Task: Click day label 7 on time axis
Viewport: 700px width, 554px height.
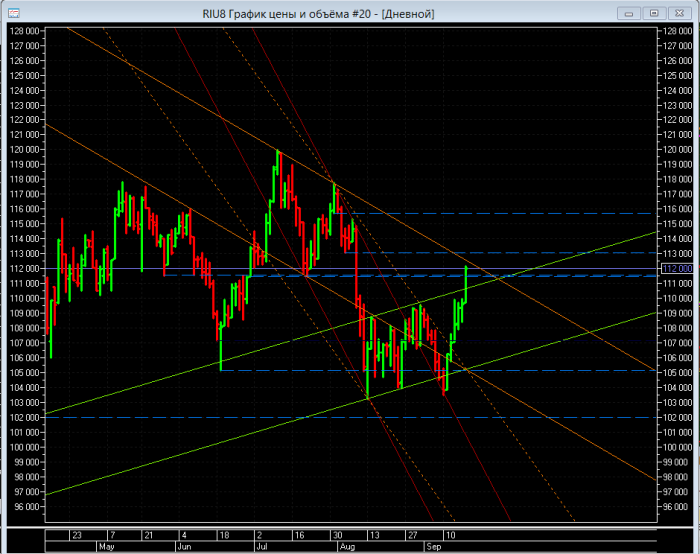Action: tap(112, 535)
